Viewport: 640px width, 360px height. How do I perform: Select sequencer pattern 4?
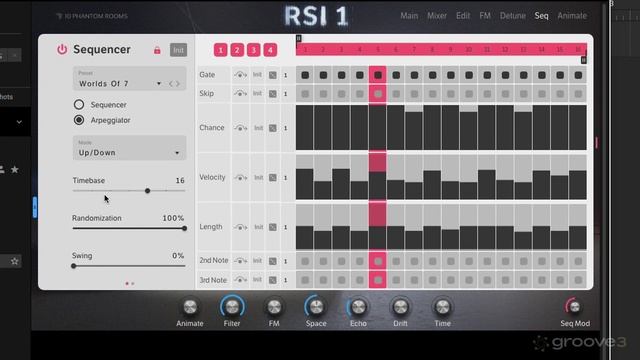(x=270, y=50)
